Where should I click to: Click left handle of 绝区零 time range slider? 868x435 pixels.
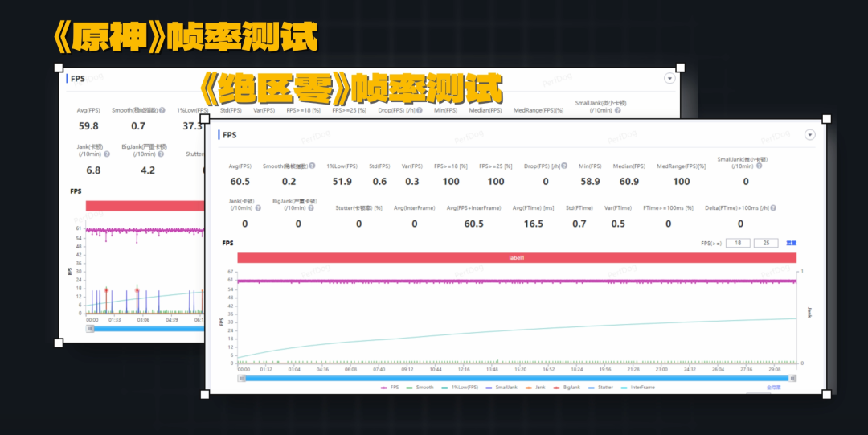[x=242, y=376]
